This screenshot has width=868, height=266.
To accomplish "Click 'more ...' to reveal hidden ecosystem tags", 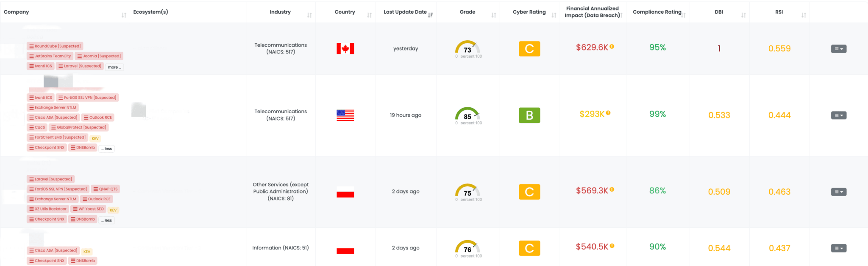I will click(114, 67).
